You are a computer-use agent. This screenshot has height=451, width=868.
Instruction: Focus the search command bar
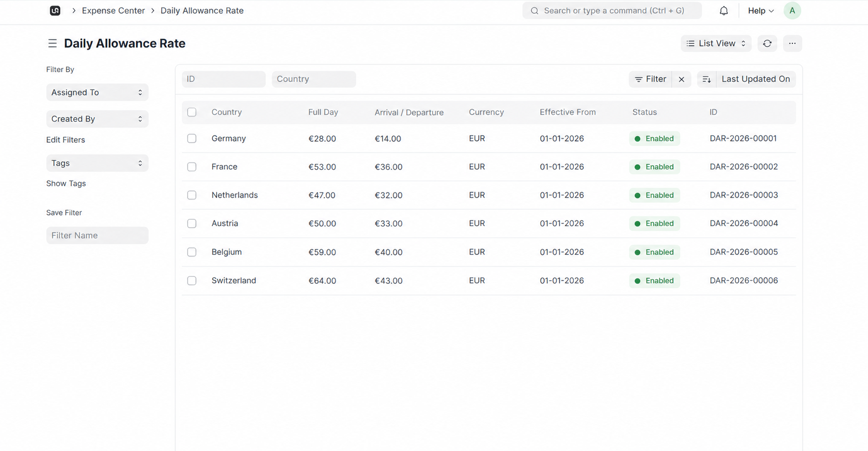click(612, 10)
